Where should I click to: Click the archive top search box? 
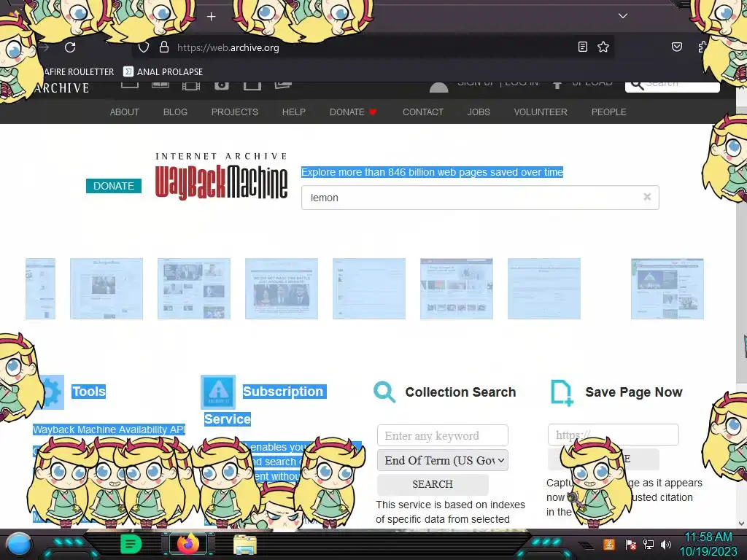(672, 87)
